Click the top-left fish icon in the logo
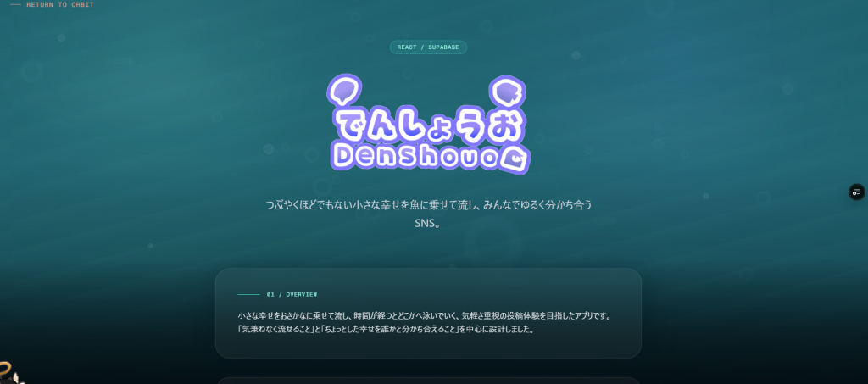This screenshot has width=868, height=384. [344, 89]
